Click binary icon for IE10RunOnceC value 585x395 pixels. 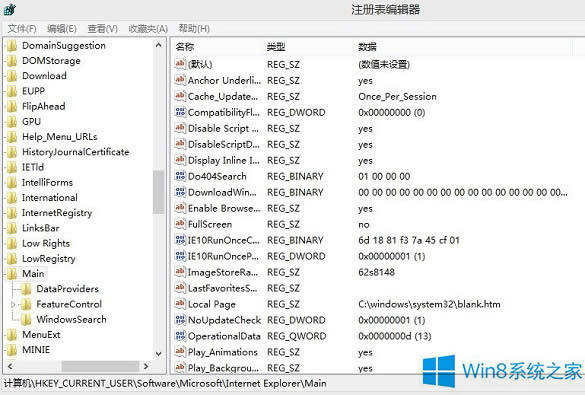click(180, 240)
